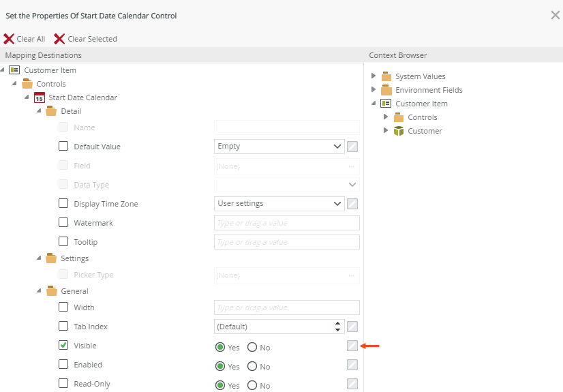This screenshot has height=392, width=563.
Task: Click the ellipsis button in Field row
Action: (x=352, y=166)
